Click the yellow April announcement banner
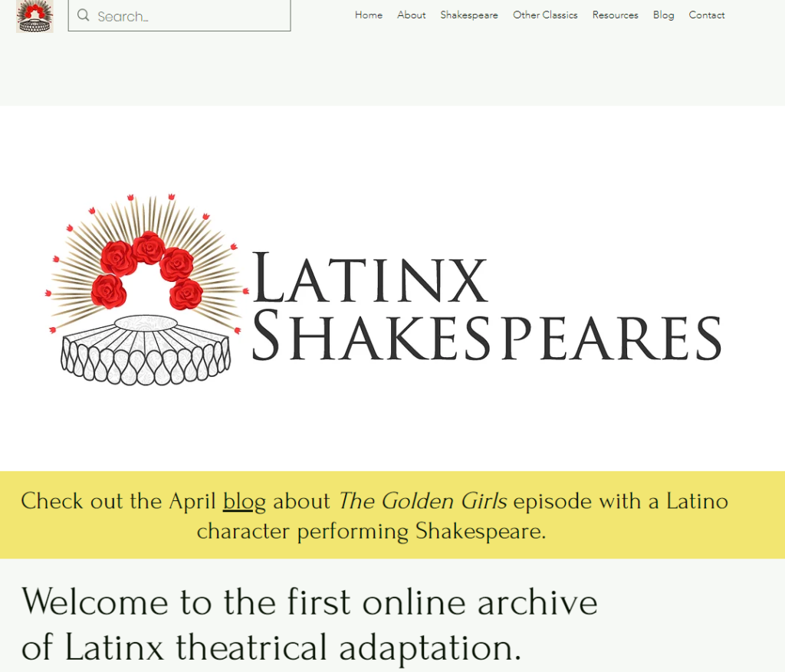 coord(392,515)
